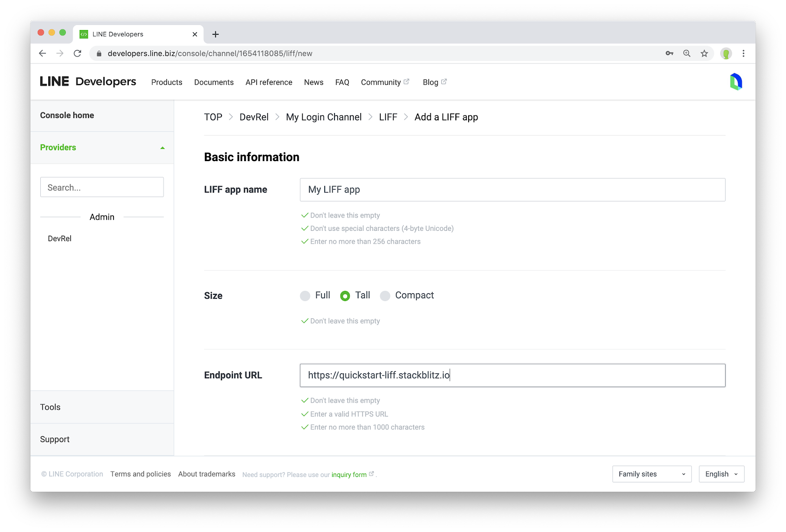Click '© LINE Corporation' footer text
This screenshot has width=786, height=532.
coord(72,474)
